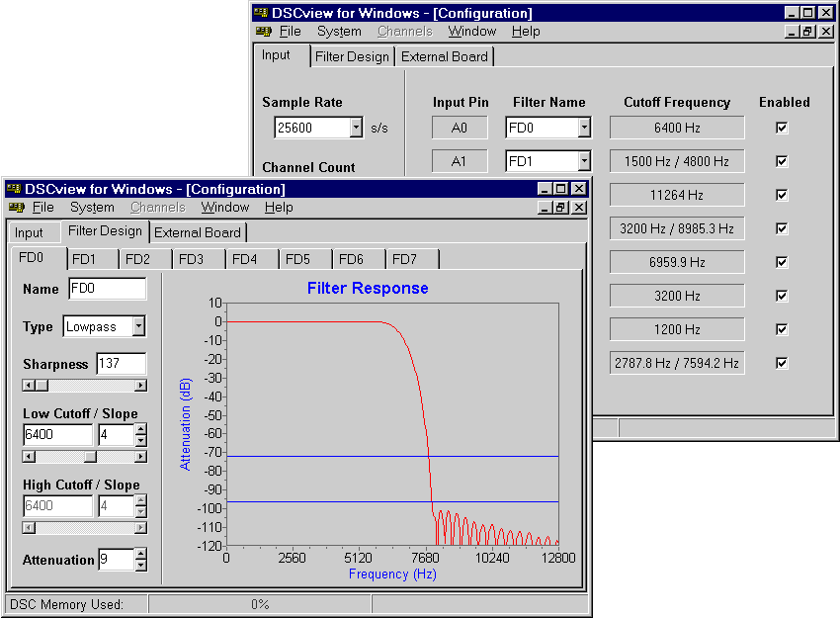Click the 1200 Hz cutoff frequency box
The width and height of the screenshot is (840, 618).
click(x=677, y=329)
